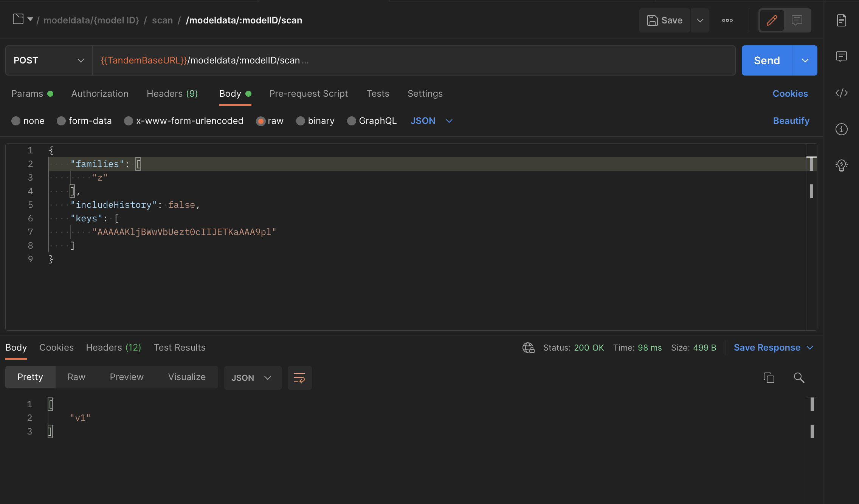Open the response Cookies tab
Image resolution: width=859 pixels, height=504 pixels.
(x=57, y=348)
